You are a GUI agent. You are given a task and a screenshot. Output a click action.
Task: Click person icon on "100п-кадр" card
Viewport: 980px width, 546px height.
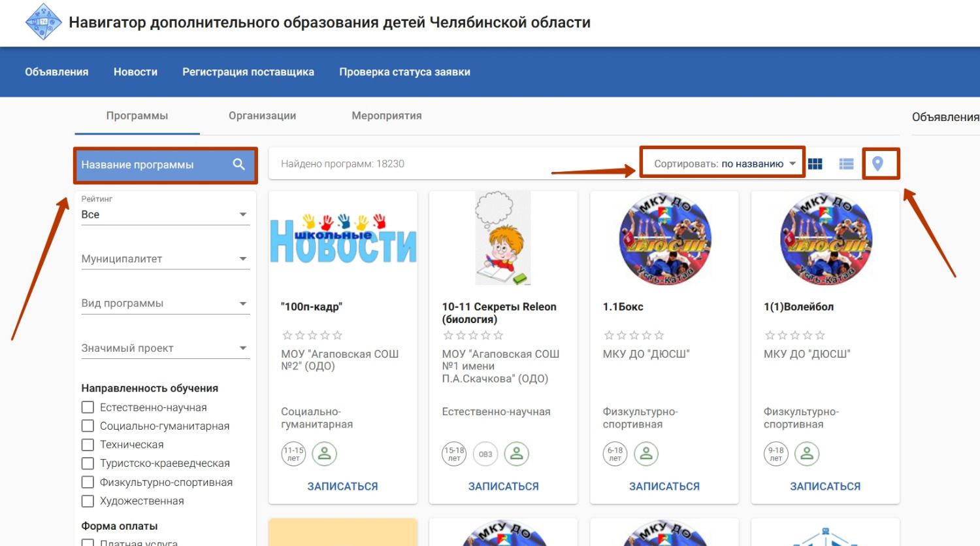324,454
